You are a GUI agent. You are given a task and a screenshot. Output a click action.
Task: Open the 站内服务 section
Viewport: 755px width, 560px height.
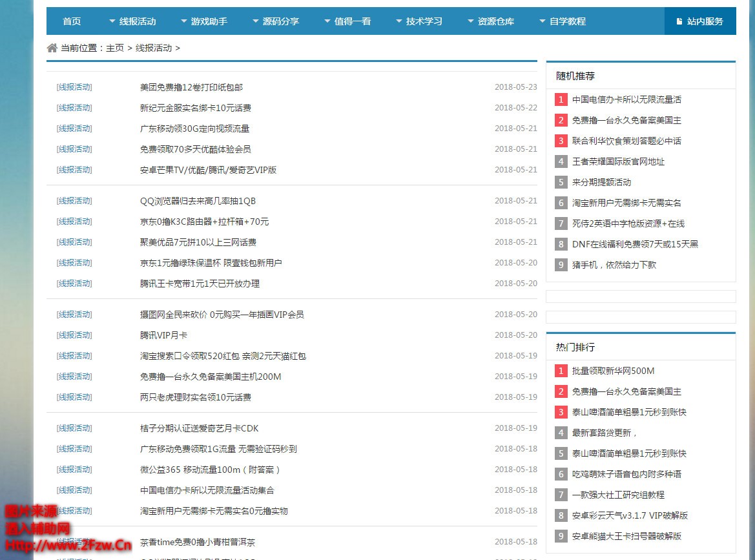[x=704, y=21]
